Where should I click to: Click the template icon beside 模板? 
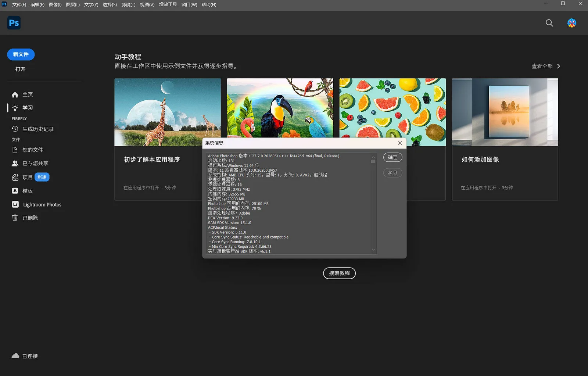point(15,191)
